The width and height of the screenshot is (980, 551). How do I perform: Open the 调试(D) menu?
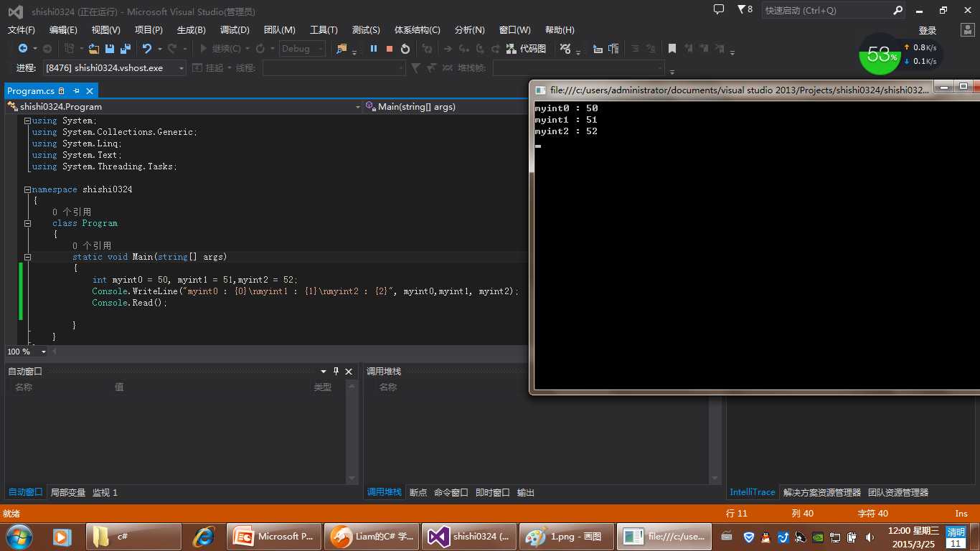coord(235,30)
